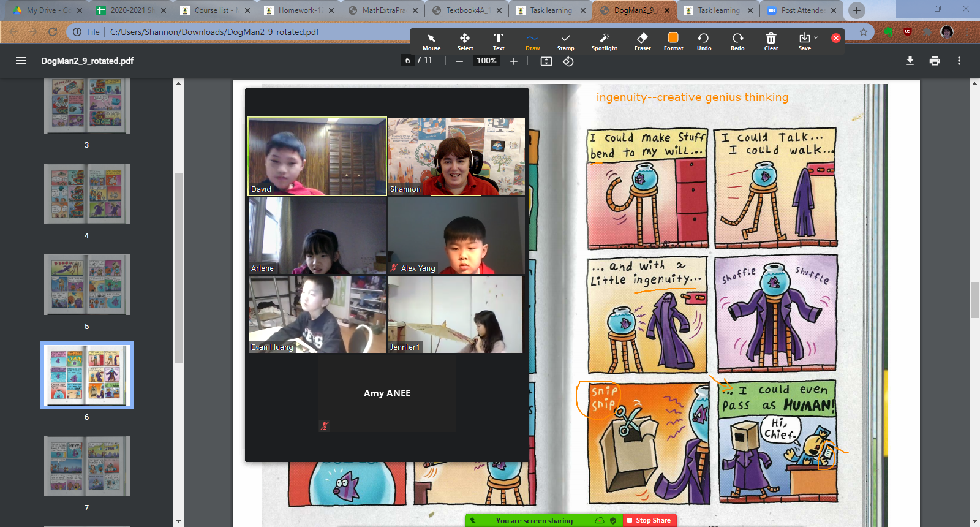Open page 3 thumbnail
The image size is (980, 527).
(x=87, y=105)
